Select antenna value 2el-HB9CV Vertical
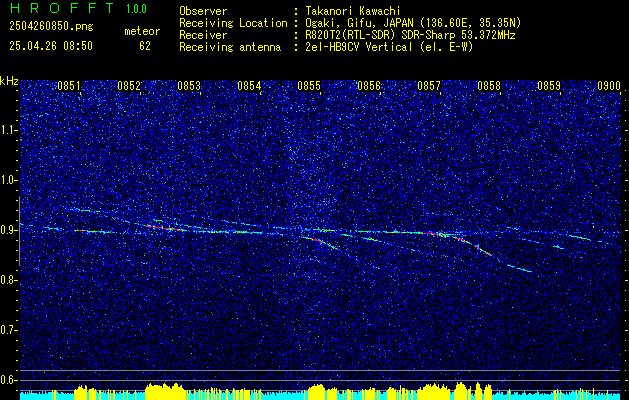 pyautogui.click(x=359, y=47)
